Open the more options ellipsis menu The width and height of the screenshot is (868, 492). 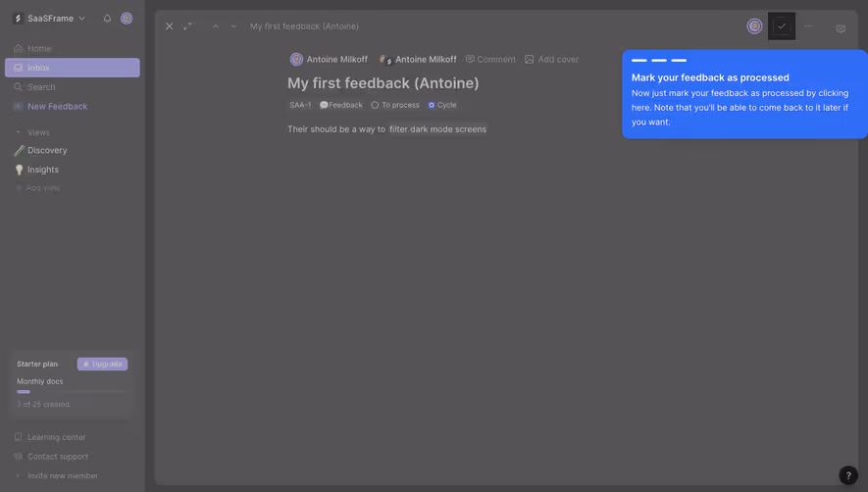click(x=808, y=26)
